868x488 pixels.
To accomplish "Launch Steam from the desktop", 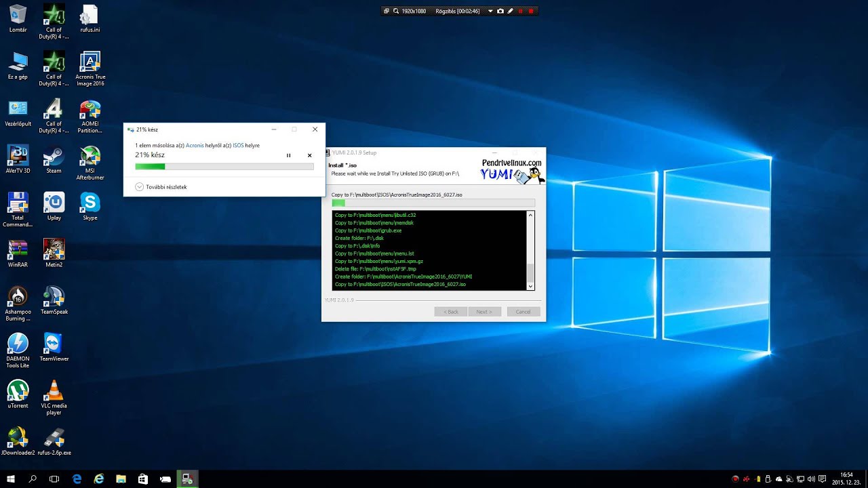I will 54,159.
